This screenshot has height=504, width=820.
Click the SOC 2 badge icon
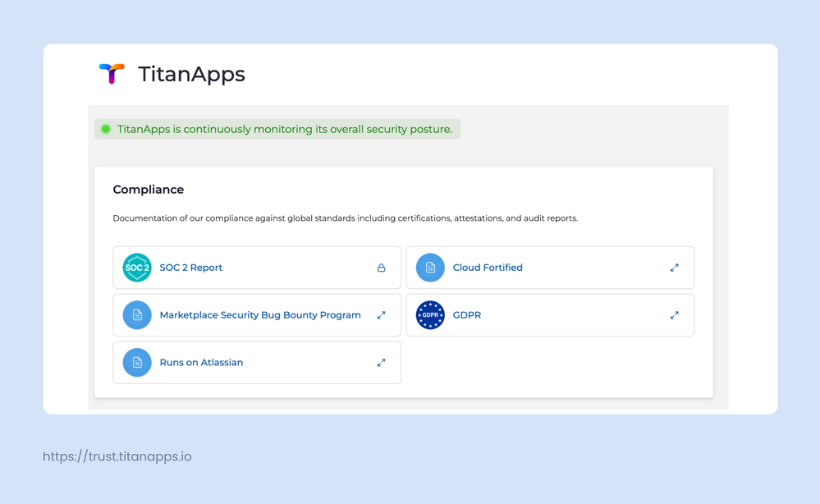(137, 268)
